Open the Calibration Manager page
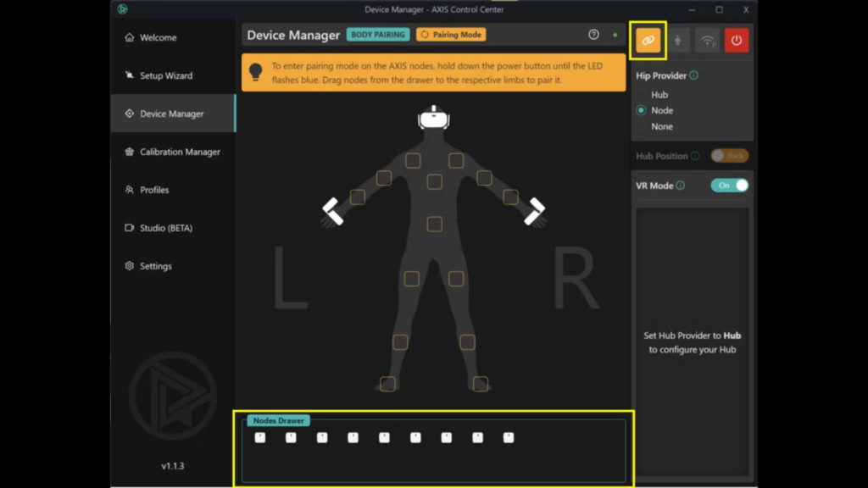Screen dimensions: 868x488 point(179,152)
